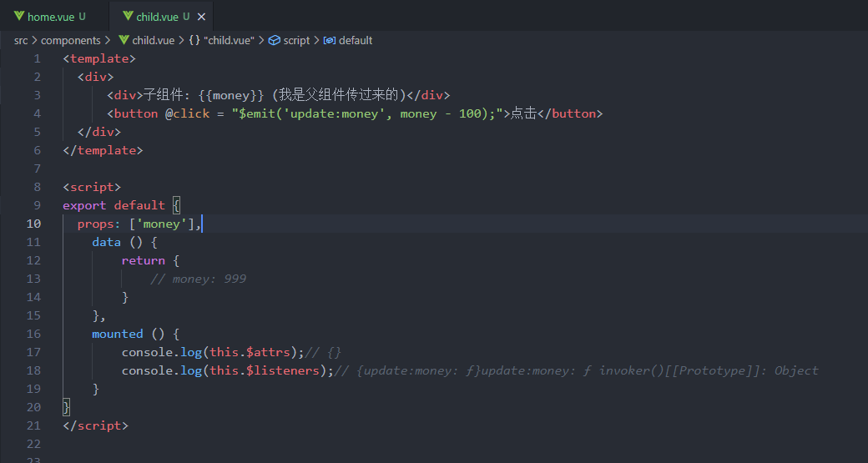The width and height of the screenshot is (868, 463).
Task: Click the data function name on line 11
Action: coord(106,242)
